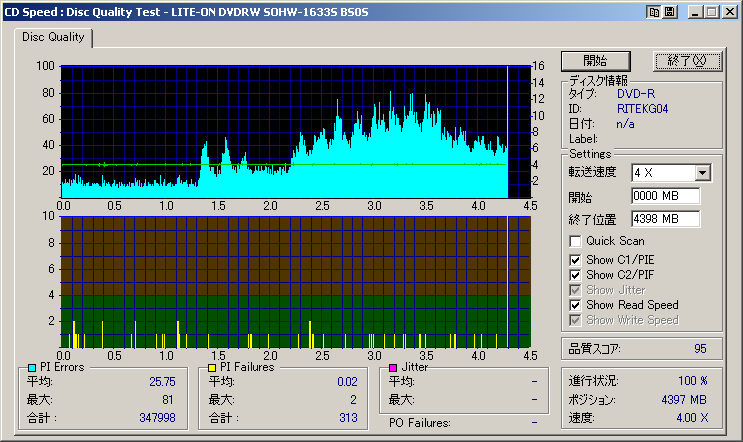Click the copy-to-clipboard icon in title bar

tap(654, 12)
